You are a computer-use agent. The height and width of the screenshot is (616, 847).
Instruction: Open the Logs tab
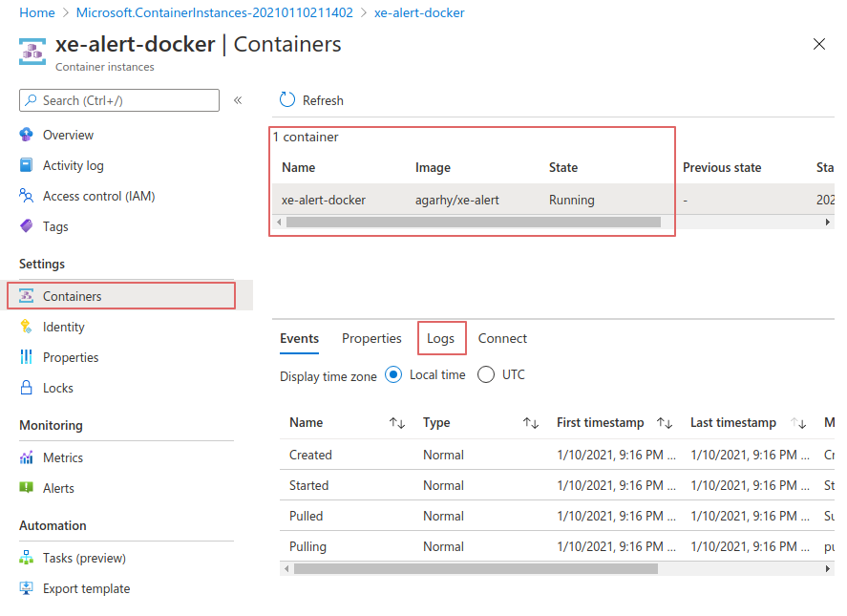point(441,338)
